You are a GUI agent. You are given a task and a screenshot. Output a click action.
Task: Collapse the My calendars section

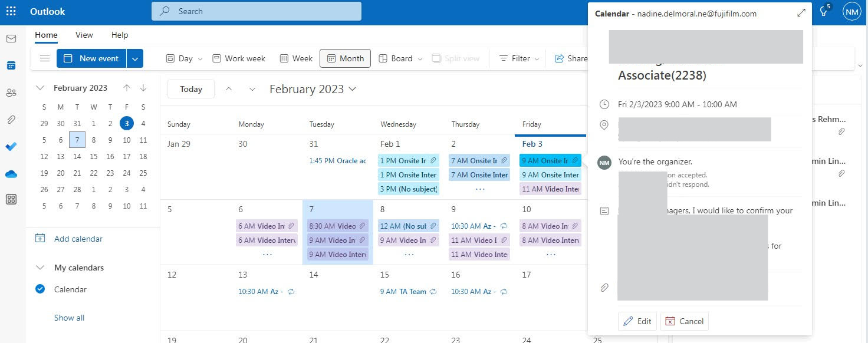[x=40, y=268]
